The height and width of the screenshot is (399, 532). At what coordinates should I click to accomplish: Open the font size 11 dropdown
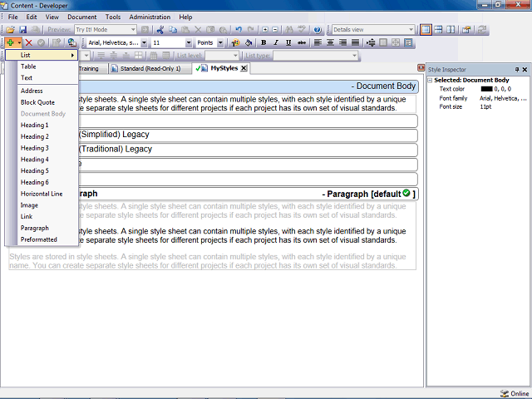(189, 42)
